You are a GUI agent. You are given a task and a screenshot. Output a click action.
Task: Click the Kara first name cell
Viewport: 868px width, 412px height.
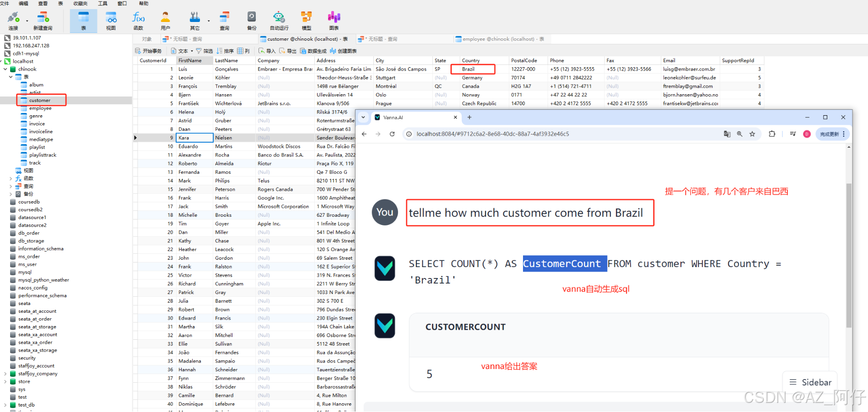(194, 138)
